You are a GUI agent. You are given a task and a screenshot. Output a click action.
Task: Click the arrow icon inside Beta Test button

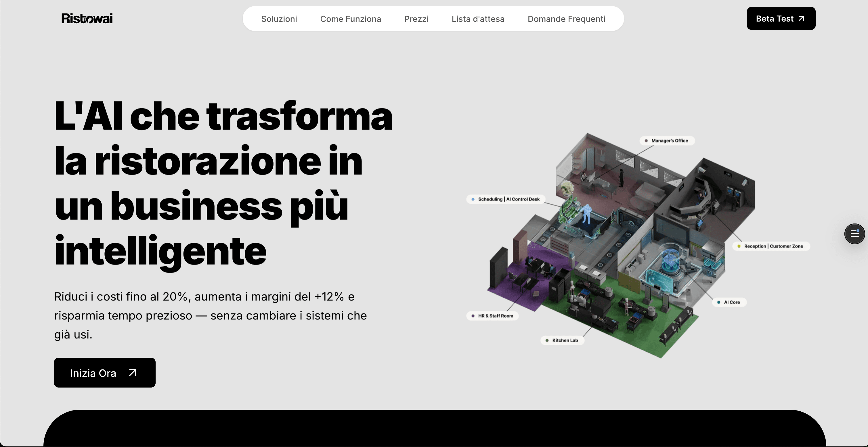coord(801,18)
